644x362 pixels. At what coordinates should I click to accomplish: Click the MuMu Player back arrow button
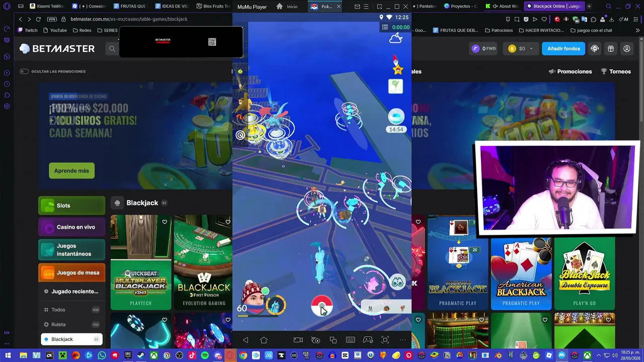point(246,340)
